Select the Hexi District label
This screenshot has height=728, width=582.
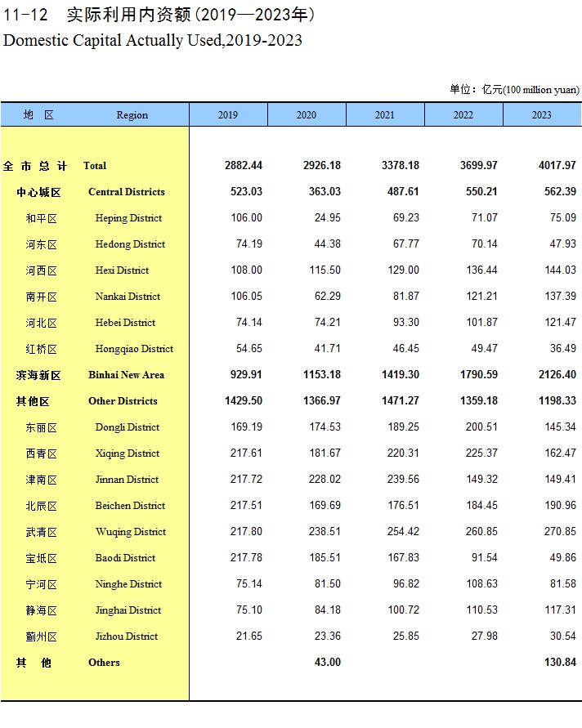click(x=122, y=270)
